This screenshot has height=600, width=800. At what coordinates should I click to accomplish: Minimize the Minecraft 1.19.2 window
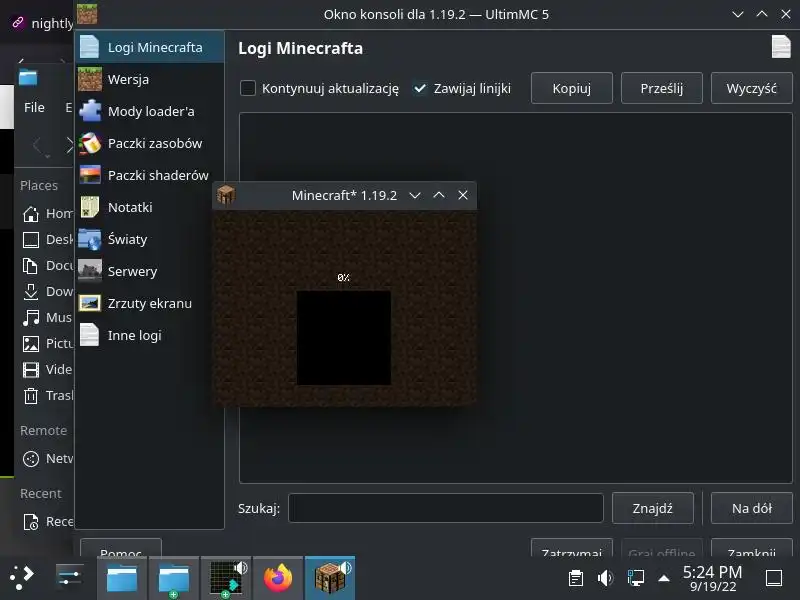(x=415, y=195)
